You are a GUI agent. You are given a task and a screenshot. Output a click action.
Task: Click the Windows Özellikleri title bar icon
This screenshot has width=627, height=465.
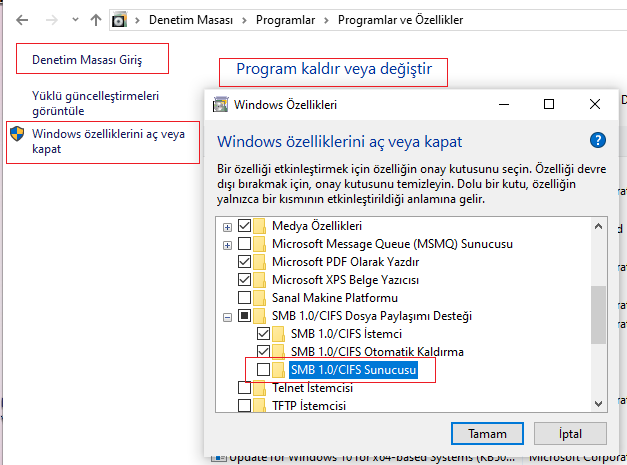pyautogui.click(x=220, y=104)
